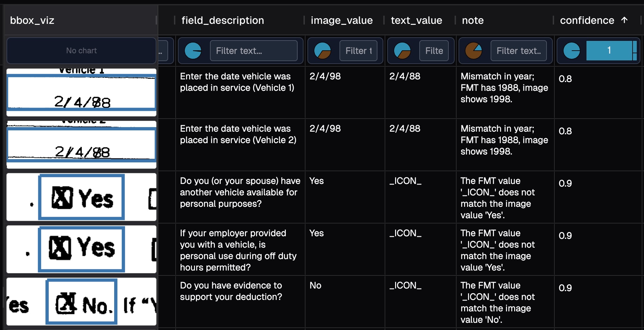Screen dimensions: 644x330
Task: Focus the image_value filter input
Action: pyautogui.click(x=358, y=51)
